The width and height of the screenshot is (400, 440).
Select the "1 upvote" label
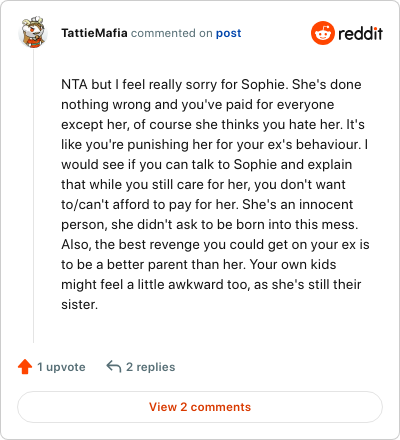pyautogui.click(x=61, y=367)
